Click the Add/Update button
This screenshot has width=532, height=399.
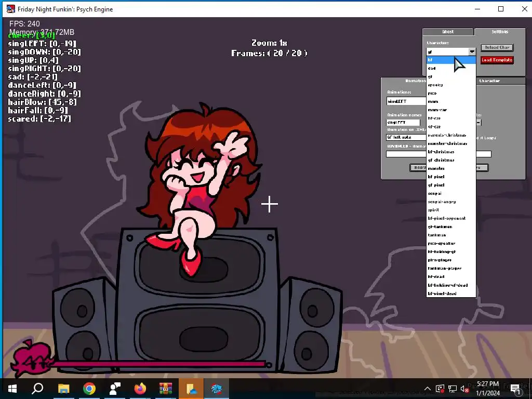[418, 168]
